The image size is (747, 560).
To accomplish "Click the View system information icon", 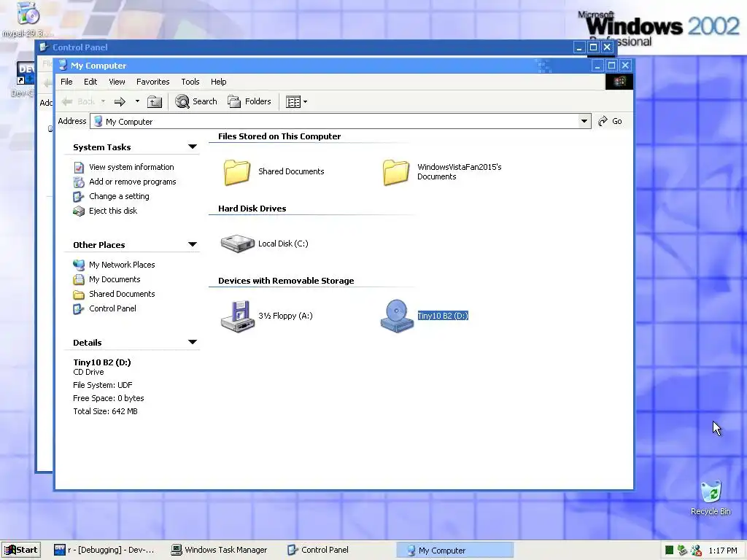I will 79,168.
